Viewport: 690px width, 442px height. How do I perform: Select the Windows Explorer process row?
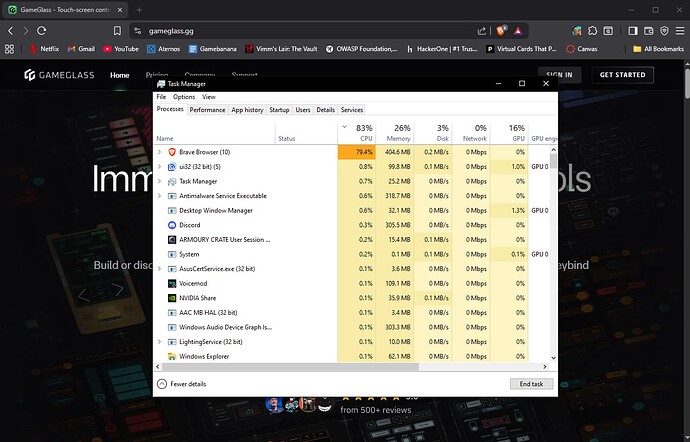coord(352,356)
